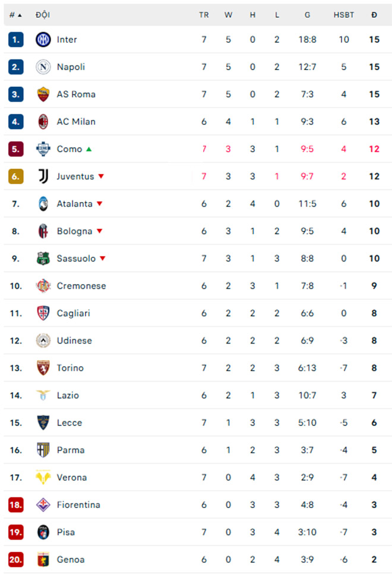This screenshot has width=392, height=574.
Task: Click the ĐỘI column header
Action: (x=43, y=15)
